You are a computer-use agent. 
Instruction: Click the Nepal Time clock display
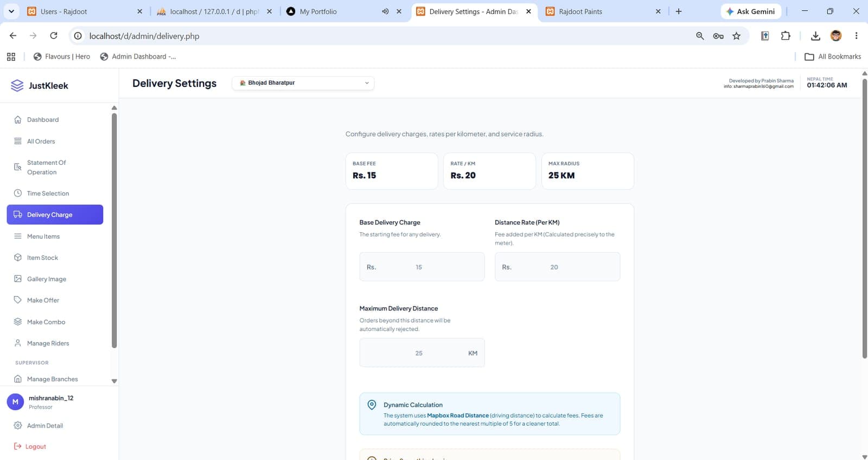827,82
